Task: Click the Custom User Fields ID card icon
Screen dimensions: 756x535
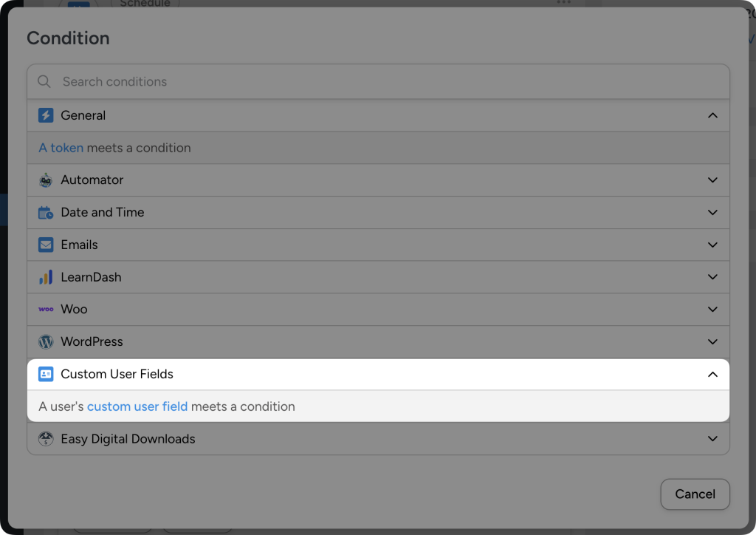Action: [45, 374]
